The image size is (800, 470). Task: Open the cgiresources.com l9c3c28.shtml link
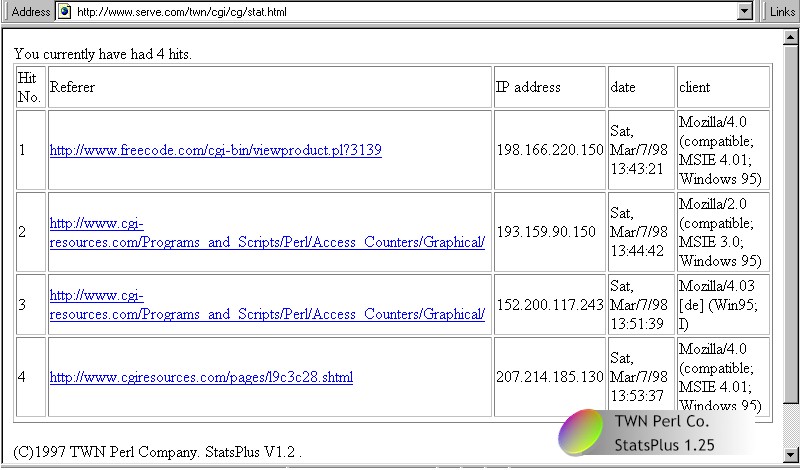click(x=201, y=377)
